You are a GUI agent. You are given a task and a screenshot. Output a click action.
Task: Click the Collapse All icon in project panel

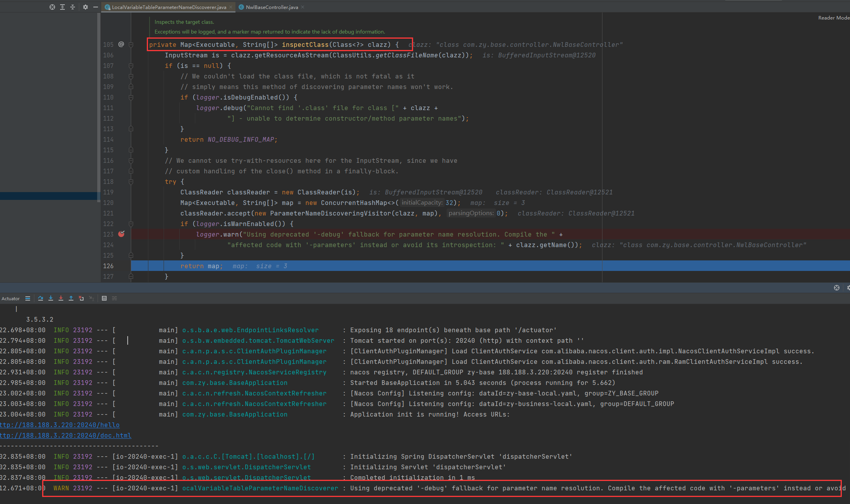(73, 7)
